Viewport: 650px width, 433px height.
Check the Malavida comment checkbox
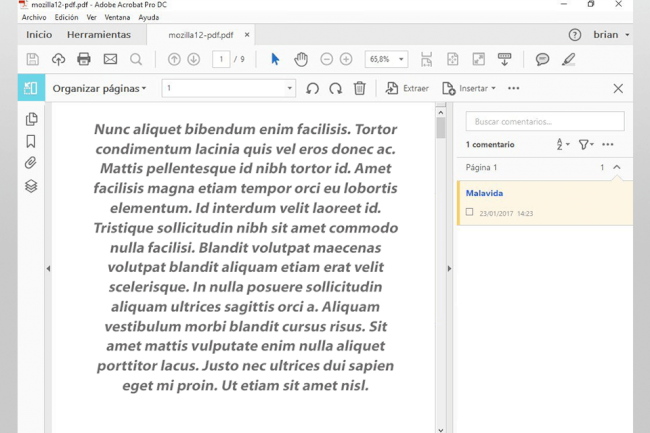470,212
